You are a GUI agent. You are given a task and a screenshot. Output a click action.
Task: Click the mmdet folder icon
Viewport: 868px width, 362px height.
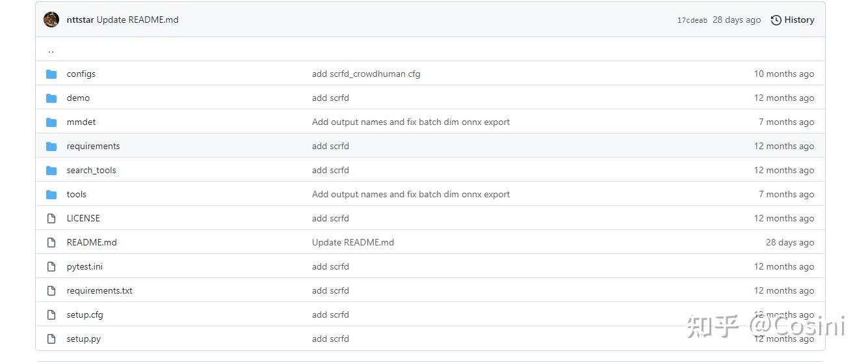(x=51, y=122)
